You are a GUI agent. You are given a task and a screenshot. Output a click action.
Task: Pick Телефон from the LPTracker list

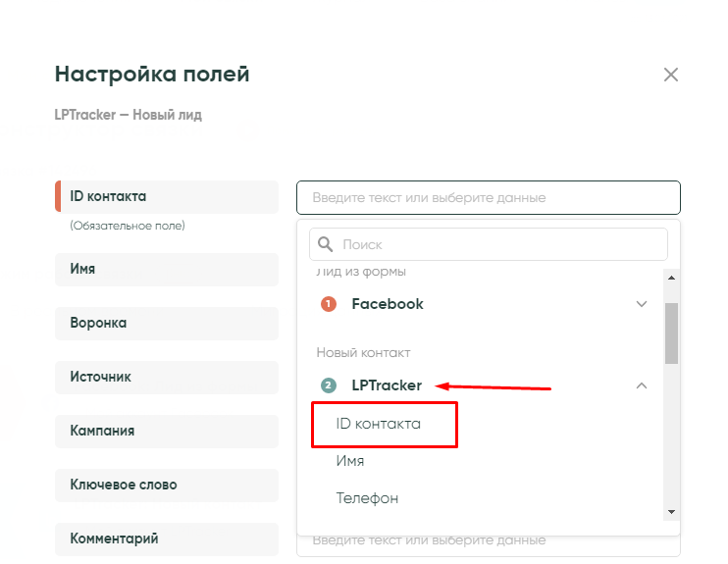367,498
